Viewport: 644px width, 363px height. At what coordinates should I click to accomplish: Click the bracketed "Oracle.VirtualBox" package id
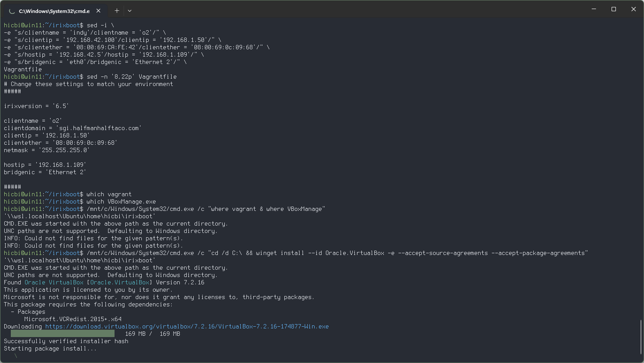click(120, 282)
